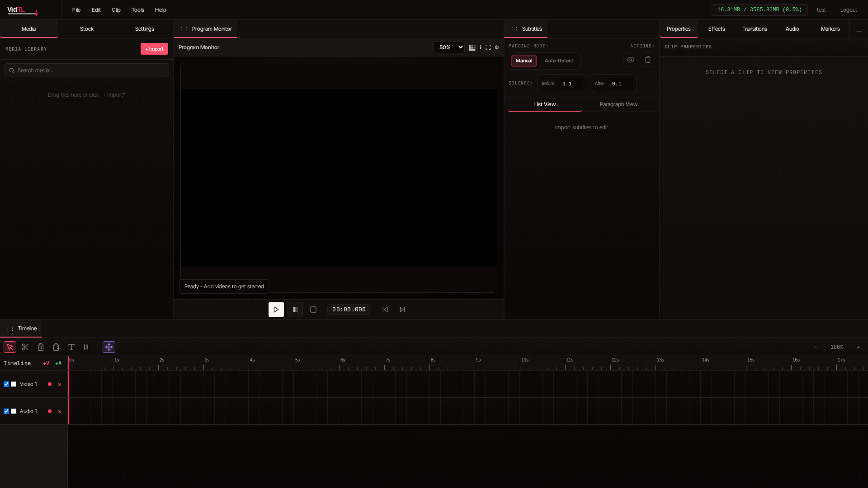Start playback with the Play button
The image size is (868, 488).
tap(276, 310)
